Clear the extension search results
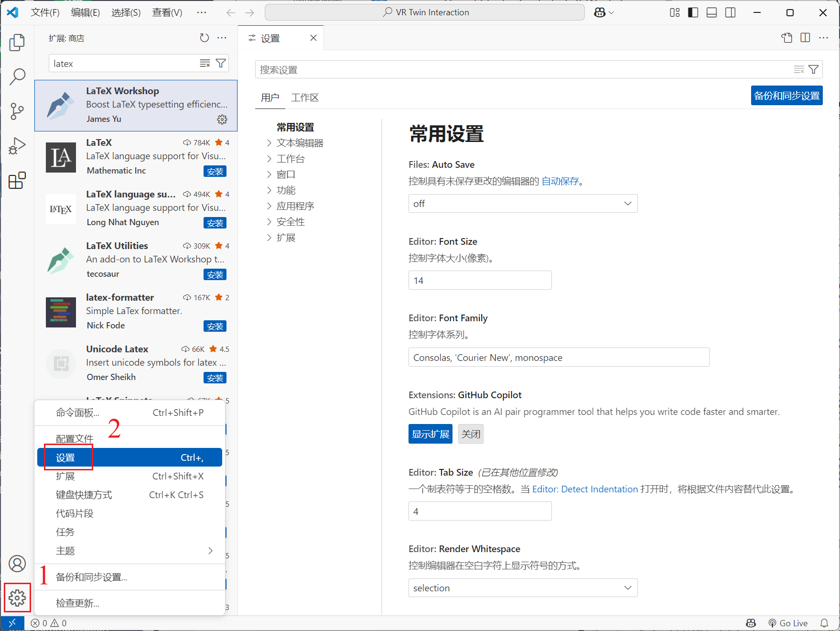Image resolution: width=840 pixels, height=631 pixels. [x=205, y=64]
